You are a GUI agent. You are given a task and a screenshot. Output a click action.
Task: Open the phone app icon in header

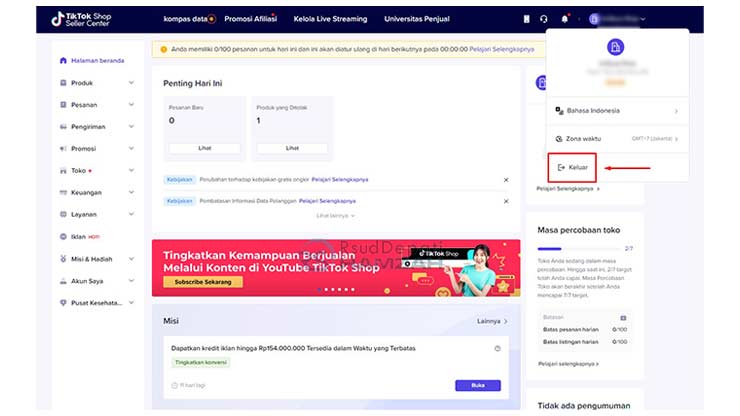[526, 19]
